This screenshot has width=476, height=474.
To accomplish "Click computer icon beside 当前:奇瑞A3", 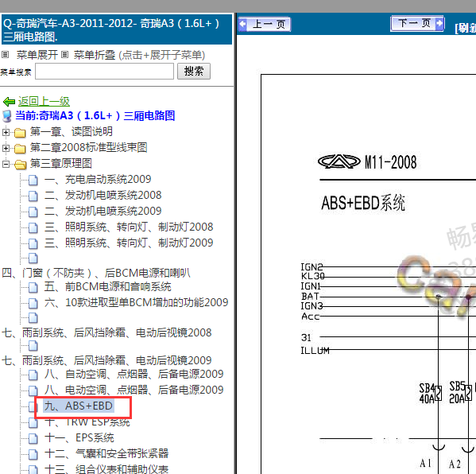I will pos(7,116).
